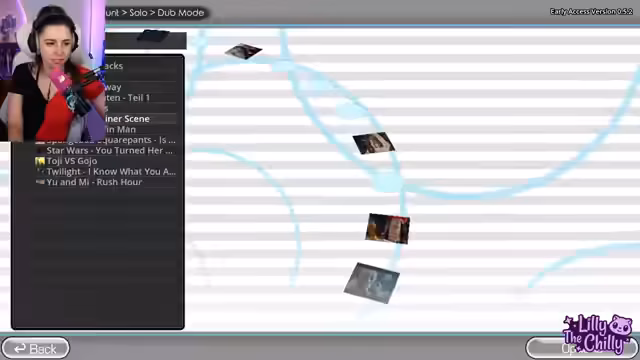Click the Twilight track icon
Screen dimensions: 640x360
tap(40, 172)
